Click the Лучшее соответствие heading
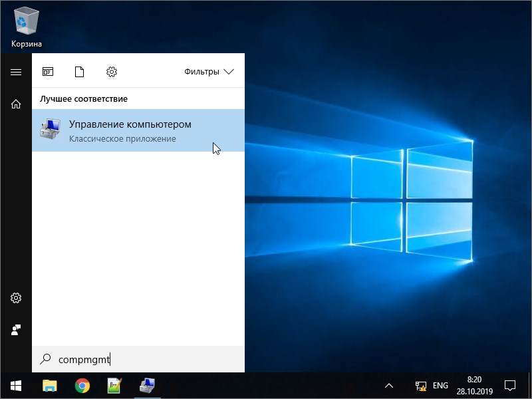532x399 pixels. (84, 98)
